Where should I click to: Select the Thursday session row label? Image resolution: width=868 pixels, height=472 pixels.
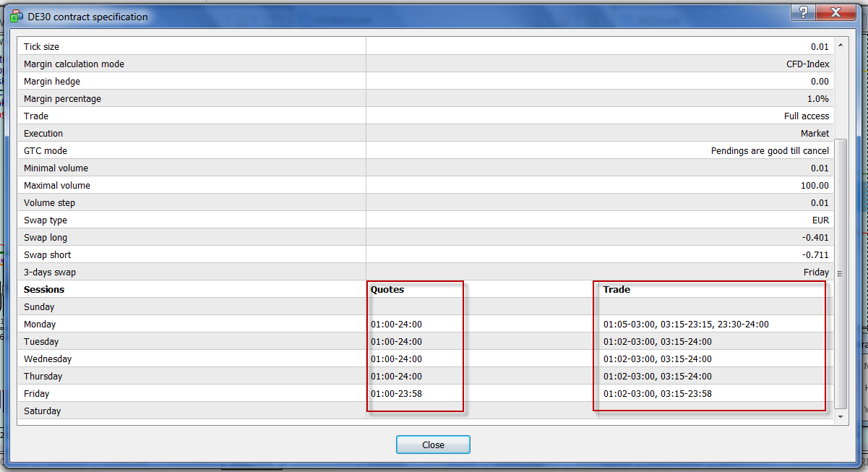tap(43, 376)
